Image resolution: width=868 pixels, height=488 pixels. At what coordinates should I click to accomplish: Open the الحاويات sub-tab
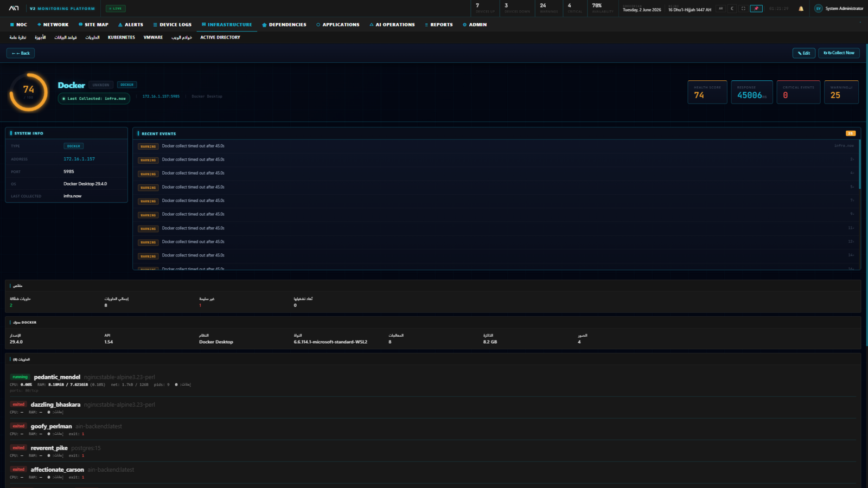[x=92, y=37]
